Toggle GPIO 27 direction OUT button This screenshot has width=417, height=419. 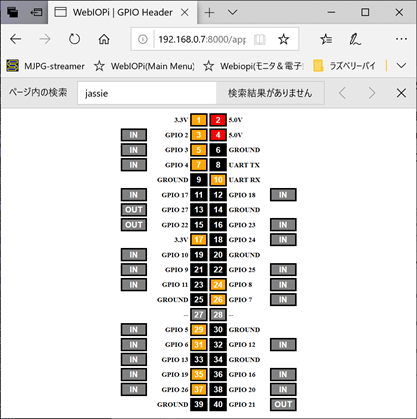click(134, 210)
